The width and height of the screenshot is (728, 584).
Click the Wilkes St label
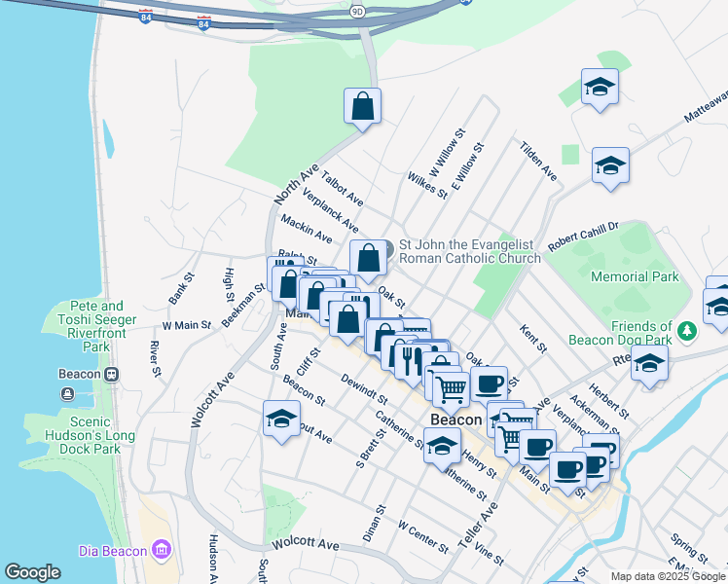pyautogui.click(x=427, y=186)
